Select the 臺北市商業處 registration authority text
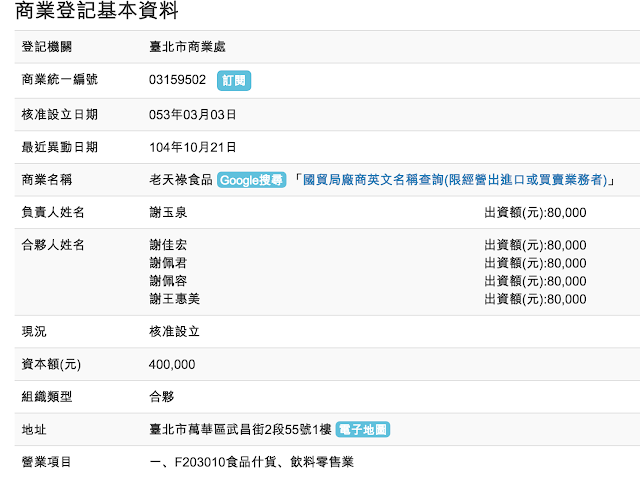 point(194,47)
